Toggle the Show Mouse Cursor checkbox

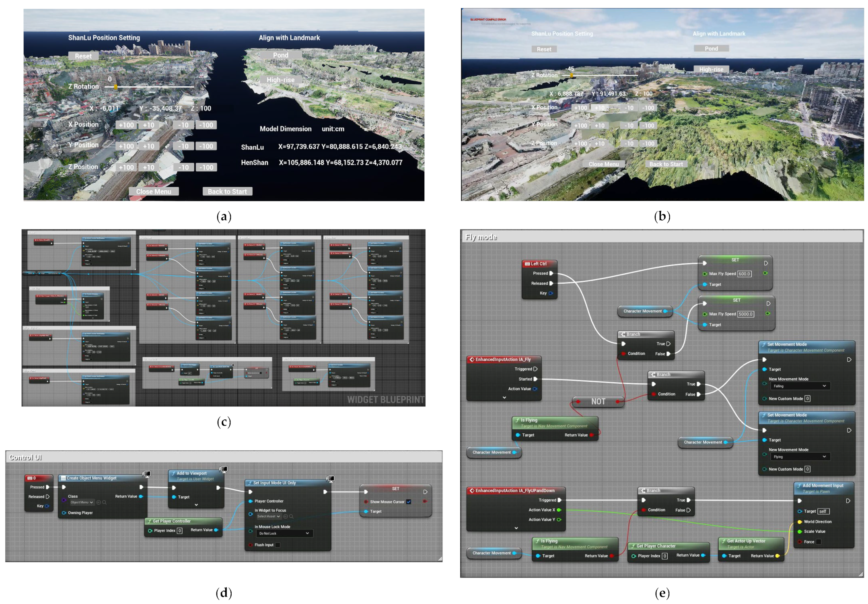pos(409,502)
